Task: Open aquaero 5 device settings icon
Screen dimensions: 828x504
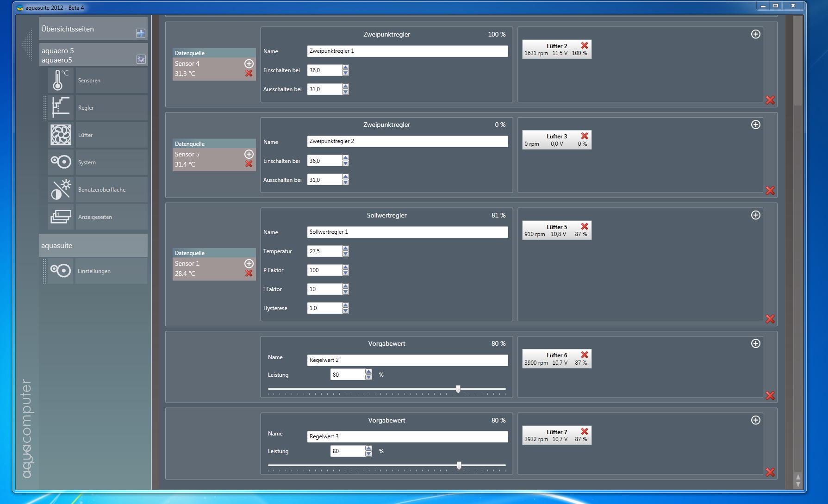Action: [x=141, y=59]
